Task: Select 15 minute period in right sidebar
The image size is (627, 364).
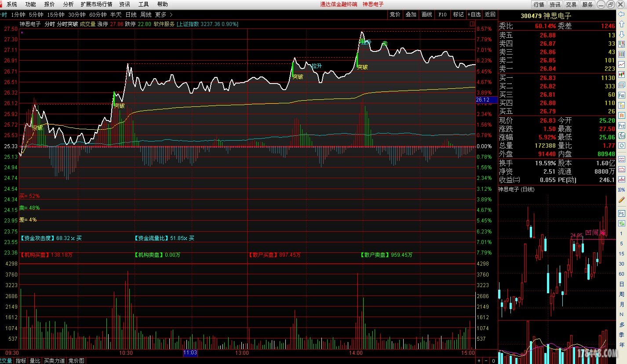Action: coord(621,254)
